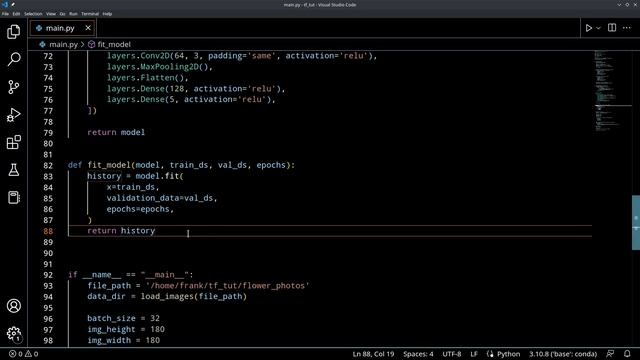Viewport: 640px width, 360px height.
Task: Open the Accounts menu icon
Action: coord(13,306)
